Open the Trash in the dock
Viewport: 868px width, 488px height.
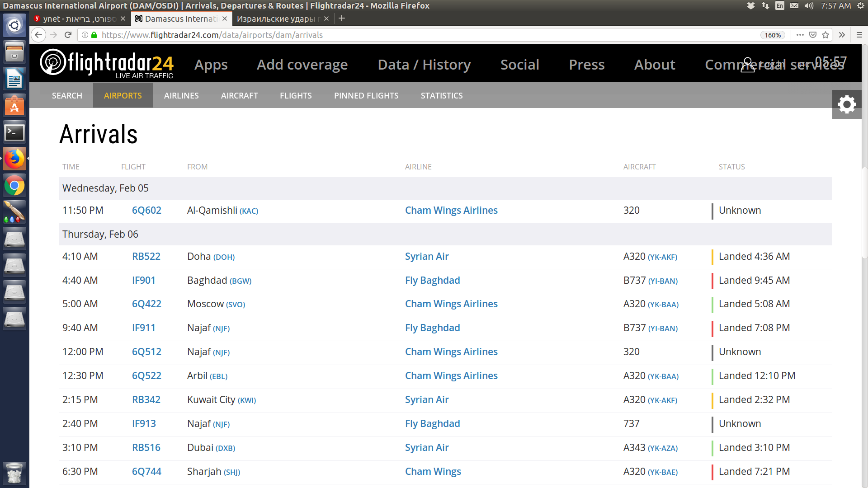tap(14, 473)
